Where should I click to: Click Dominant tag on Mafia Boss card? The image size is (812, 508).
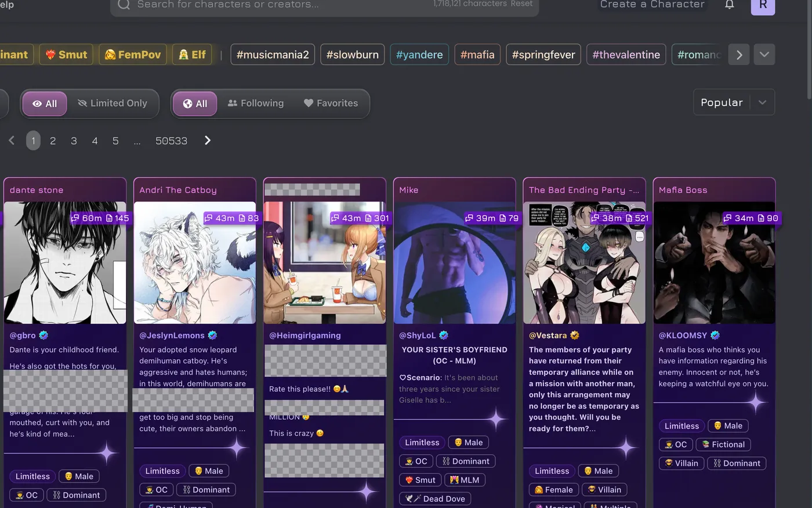click(737, 463)
